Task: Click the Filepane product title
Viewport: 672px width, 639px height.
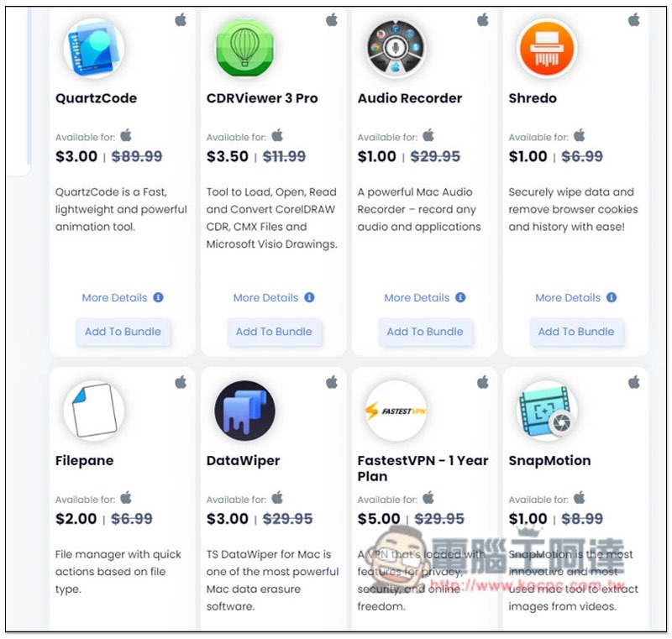Action: tap(85, 461)
